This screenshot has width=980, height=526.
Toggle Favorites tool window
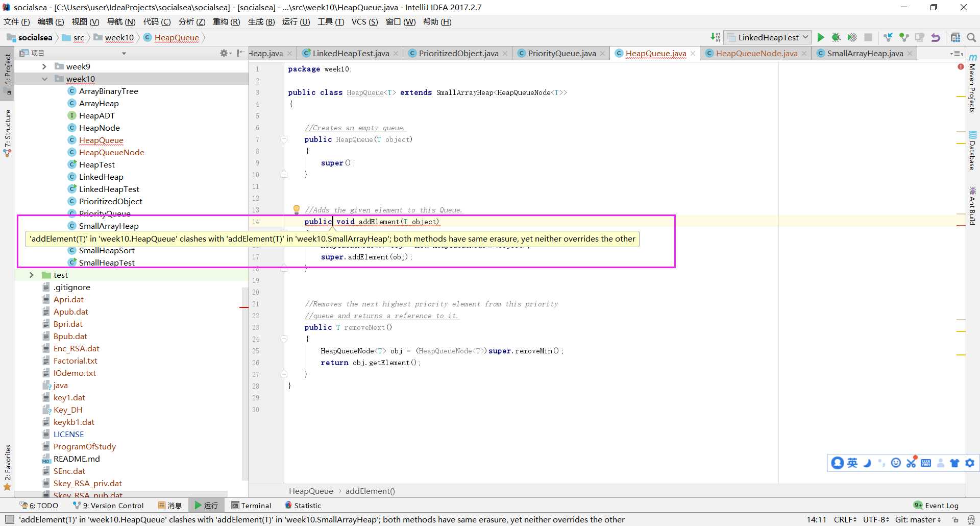tap(7, 467)
